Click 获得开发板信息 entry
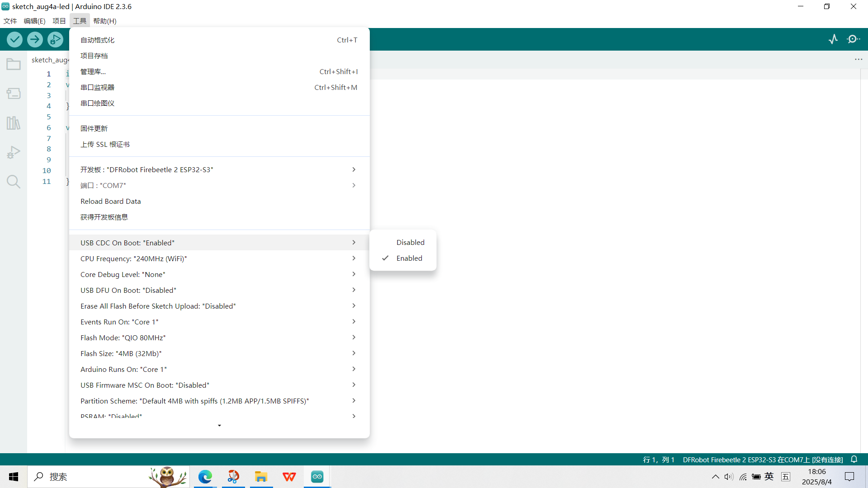Viewport: 868px width, 488px height. tap(219, 217)
